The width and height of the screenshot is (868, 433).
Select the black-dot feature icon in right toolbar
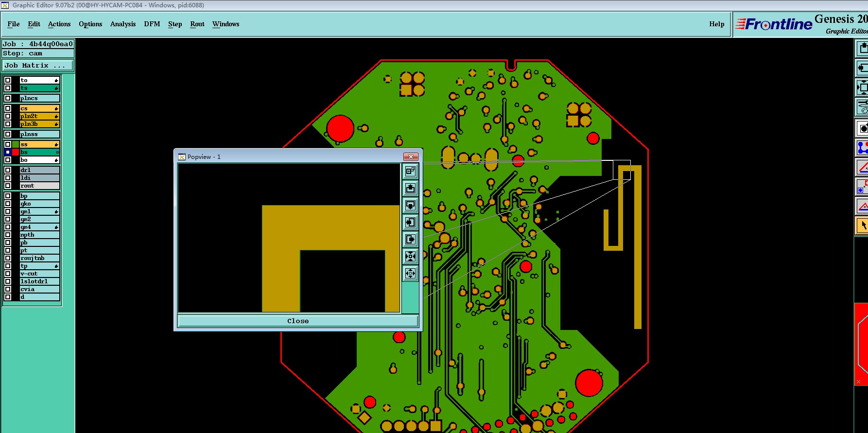[x=862, y=128]
